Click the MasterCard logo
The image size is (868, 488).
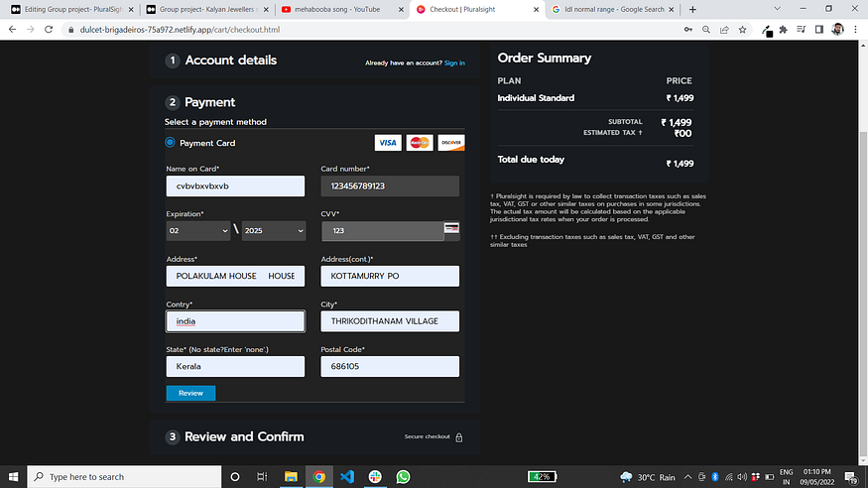(420, 143)
